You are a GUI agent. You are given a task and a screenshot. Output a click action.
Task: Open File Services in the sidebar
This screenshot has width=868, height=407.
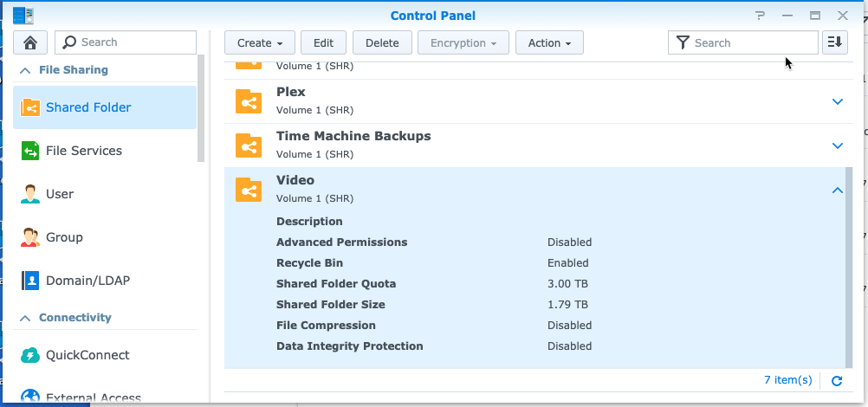coord(83,151)
